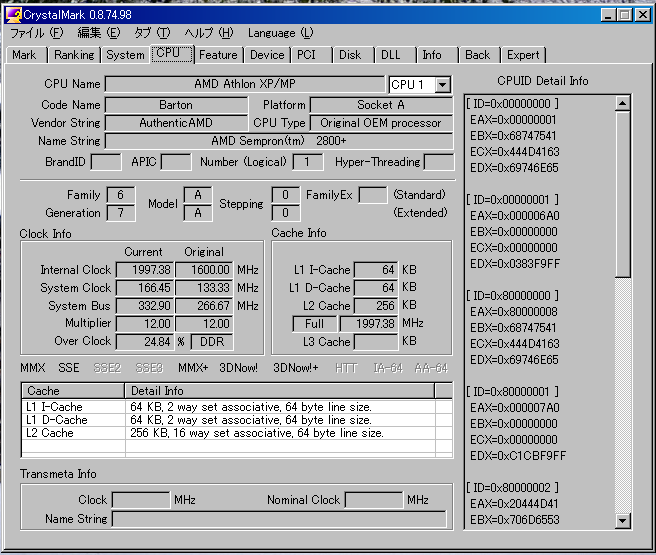Click the 3DNow!+ feature label
This screenshot has height=555, width=656.
[296, 368]
